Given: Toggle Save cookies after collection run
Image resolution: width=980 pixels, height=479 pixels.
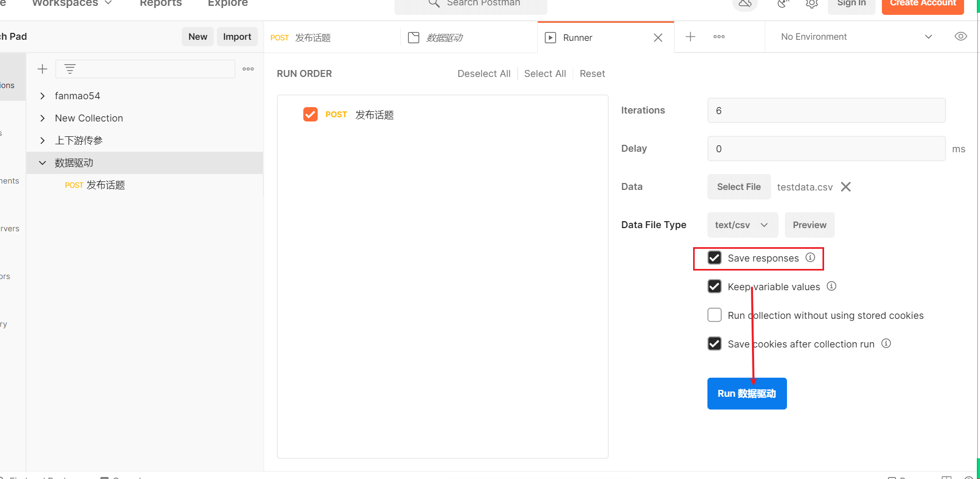Looking at the screenshot, I should coord(714,344).
